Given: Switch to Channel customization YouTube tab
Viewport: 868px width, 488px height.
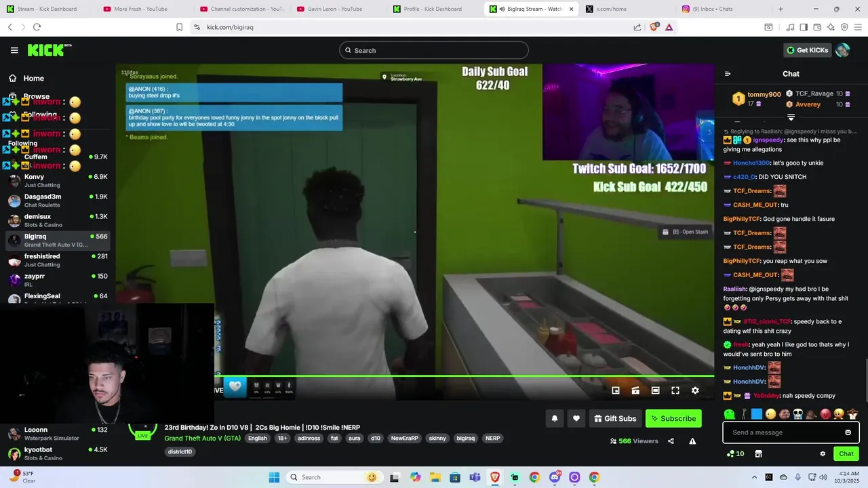Looking at the screenshot, I should (242, 9).
